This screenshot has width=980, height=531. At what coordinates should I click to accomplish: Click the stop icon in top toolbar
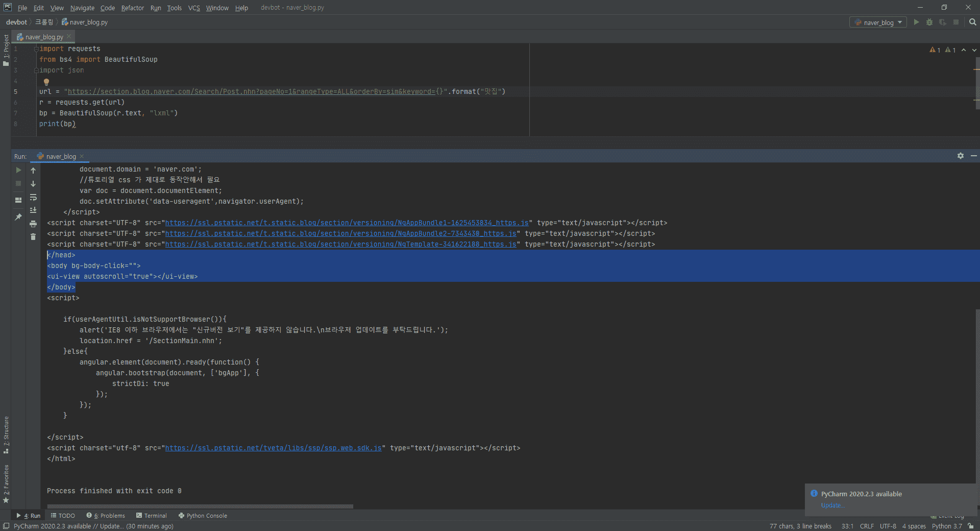(956, 22)
